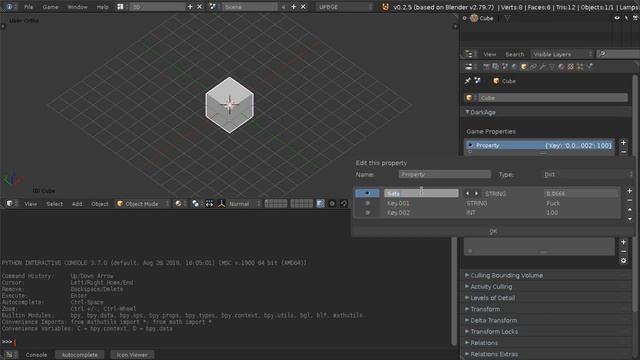Click the transform manipulator axis icon
640x360 pixels.
point(222,204)
